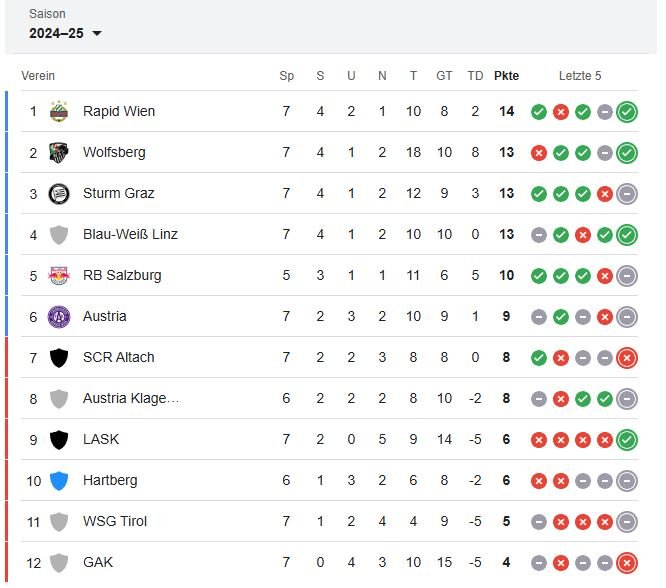Click the Wolfsberg club crest
Screen dimensions: 666x588
tap(59, 153)
